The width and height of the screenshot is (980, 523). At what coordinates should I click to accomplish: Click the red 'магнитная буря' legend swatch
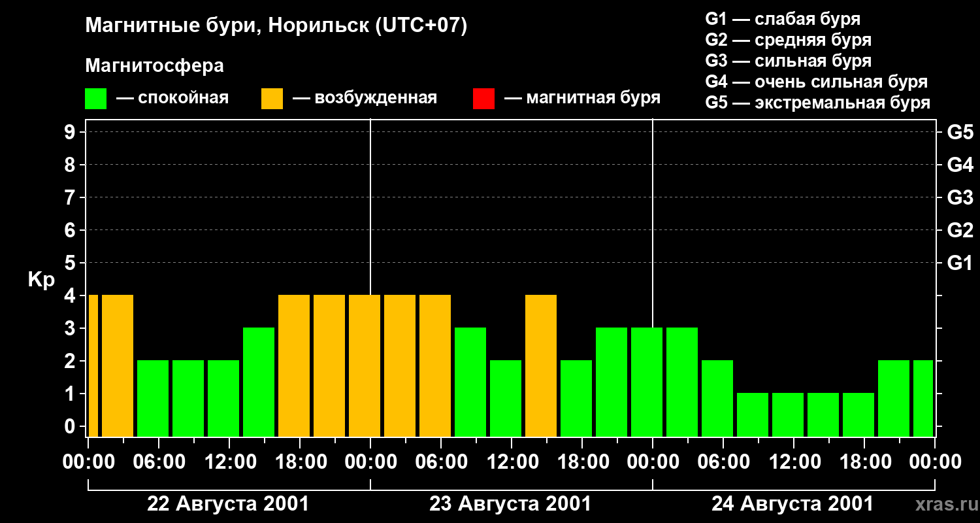coord(483,99)
